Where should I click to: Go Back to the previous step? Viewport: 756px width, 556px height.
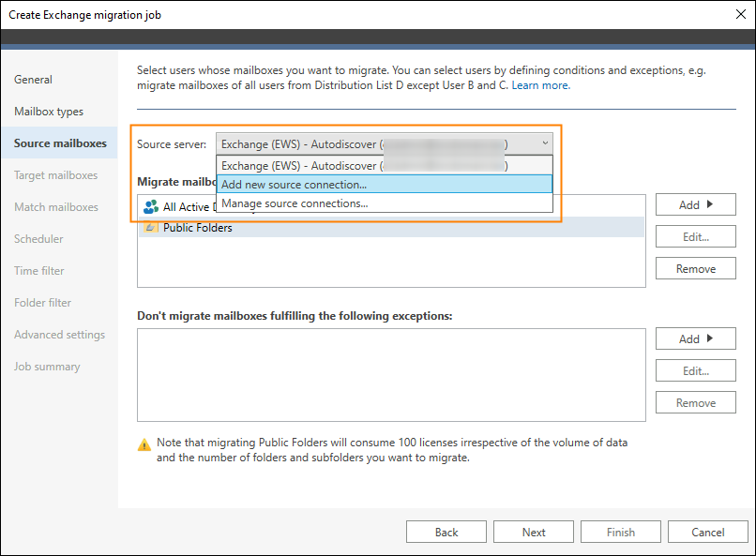446,532
